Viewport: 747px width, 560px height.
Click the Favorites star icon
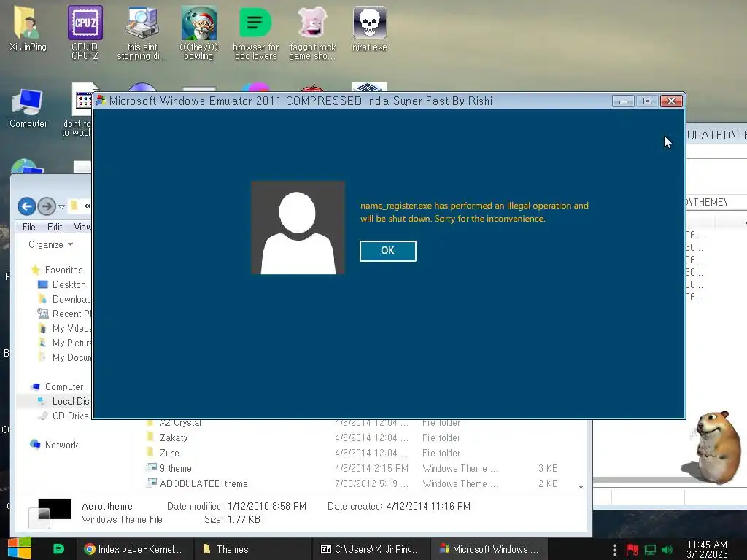coord(35,270)
